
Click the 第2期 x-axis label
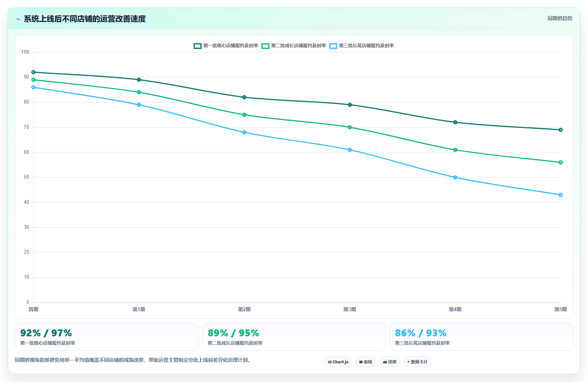tap(244, 309)
